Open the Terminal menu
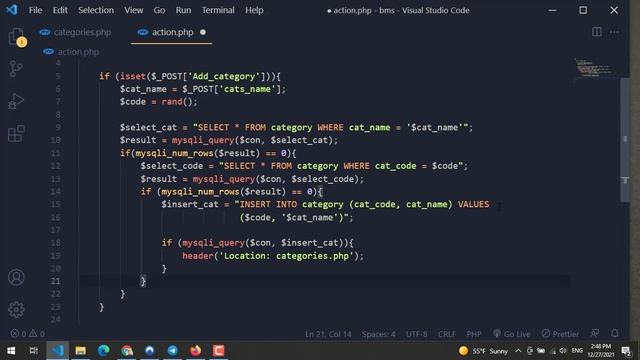640x360 pixels. [x=218, y=10]
